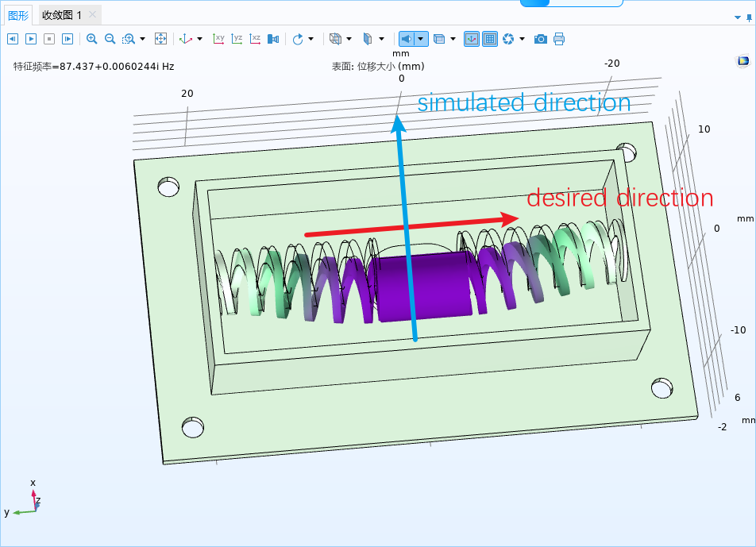Switch to the 图形 tab
The image size is (756, 547).
pyautogui.click(x=18, y=15)
